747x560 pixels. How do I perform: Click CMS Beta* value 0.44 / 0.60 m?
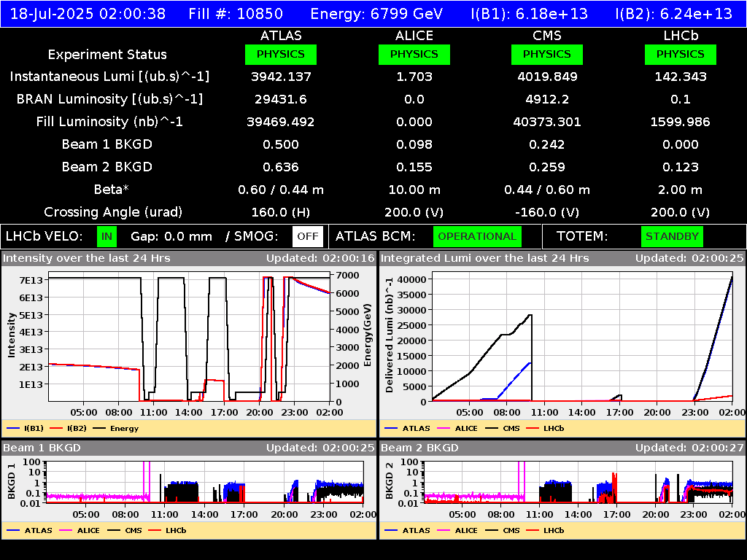[547, 190]
